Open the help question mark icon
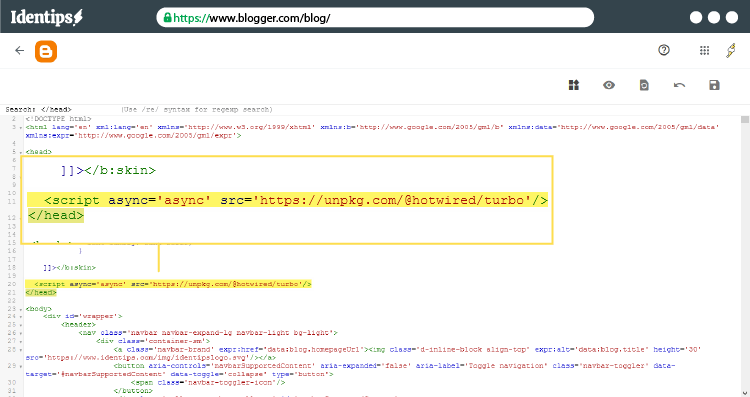This screenshot has height=397, width=750. click(664, 50)
